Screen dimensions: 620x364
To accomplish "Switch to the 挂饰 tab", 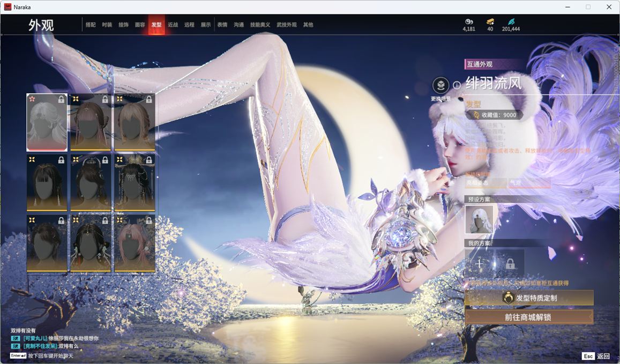I will pyautogui.click(x=123, y=25).
